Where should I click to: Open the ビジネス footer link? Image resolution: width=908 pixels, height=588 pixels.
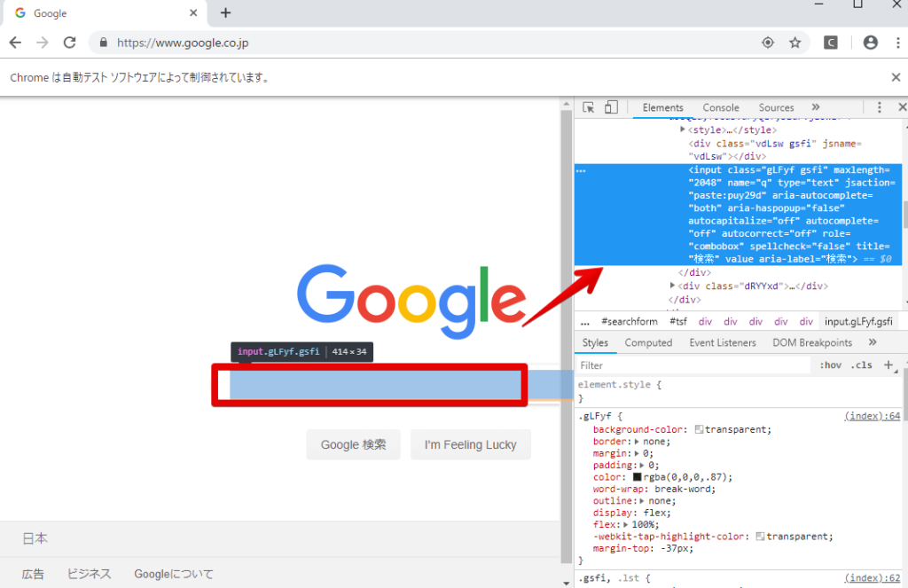coord(89,574)
